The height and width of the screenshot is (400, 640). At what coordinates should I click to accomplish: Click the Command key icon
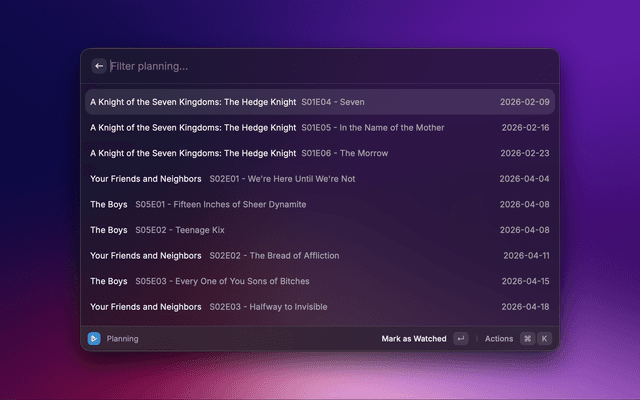pos(527,339)
